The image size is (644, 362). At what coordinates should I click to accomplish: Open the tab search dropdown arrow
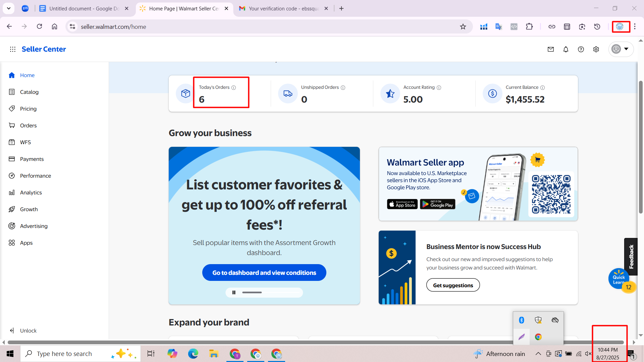pos(9,8)
